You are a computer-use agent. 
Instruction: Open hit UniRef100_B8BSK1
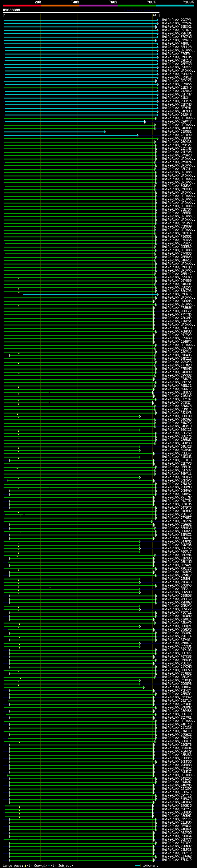176,26
